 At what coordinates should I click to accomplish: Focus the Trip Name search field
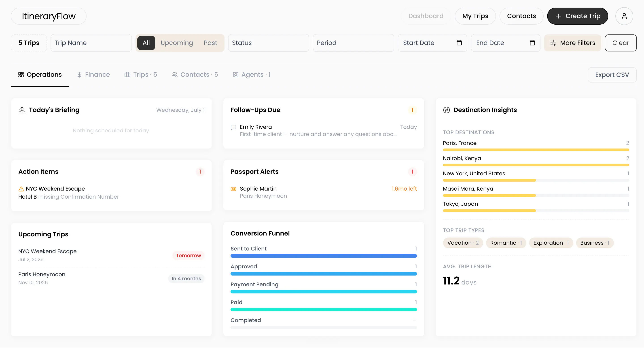coord(91,43)
